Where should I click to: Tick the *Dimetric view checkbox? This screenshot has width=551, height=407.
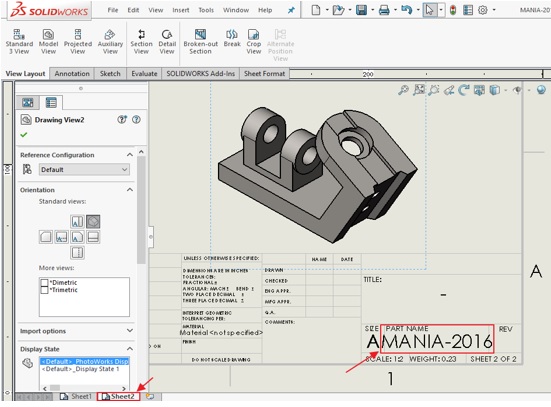(x=44, y=283)
